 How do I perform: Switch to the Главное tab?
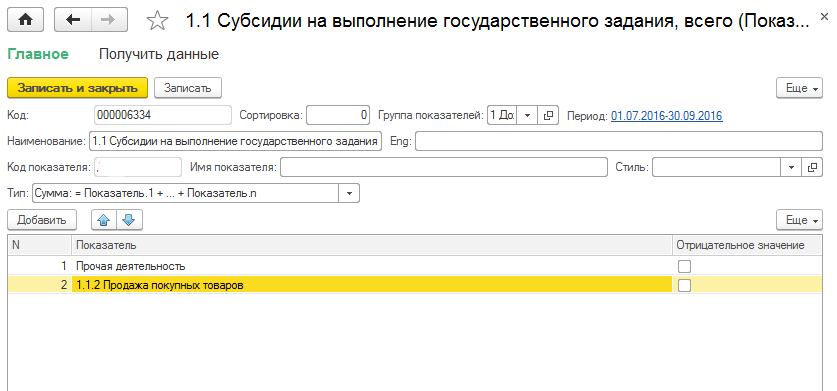click(x=38, y=54)
